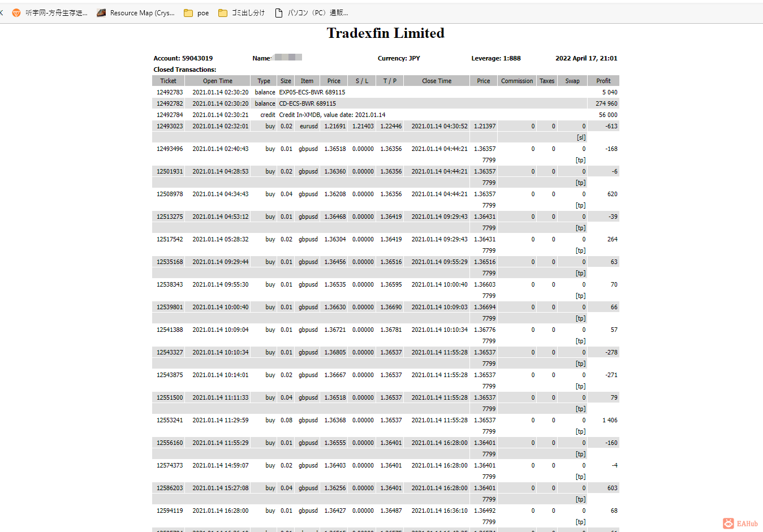Screen dimensions: 763x532
Task: Select open price 1.36721
Action: point(335,330)
